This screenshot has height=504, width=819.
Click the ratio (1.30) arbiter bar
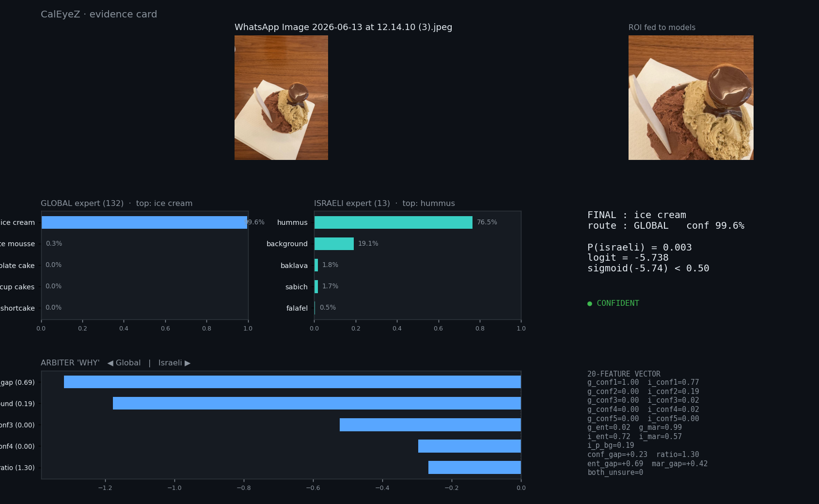click(x=474, y=468)
